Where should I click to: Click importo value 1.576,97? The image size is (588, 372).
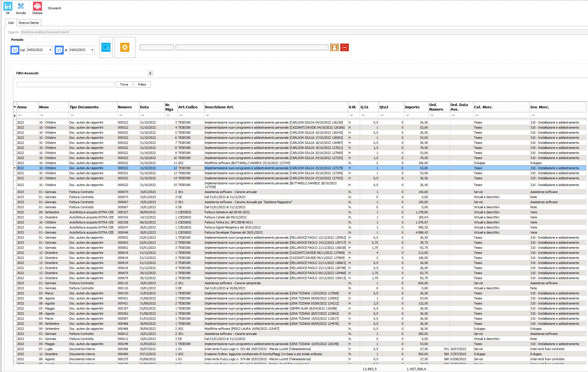(x=421, y=222)
